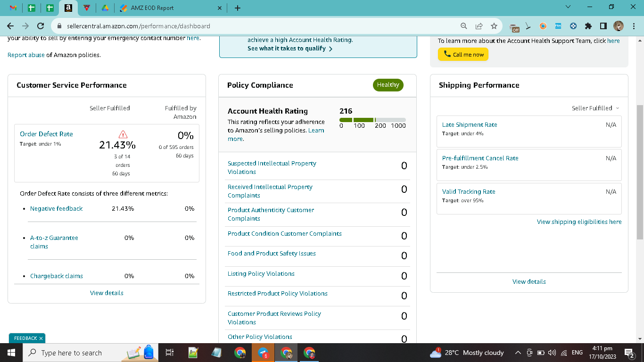Open the weather widget 28°C Mostly cloudy
644x362 pixels.
click(x=467, y=353)
